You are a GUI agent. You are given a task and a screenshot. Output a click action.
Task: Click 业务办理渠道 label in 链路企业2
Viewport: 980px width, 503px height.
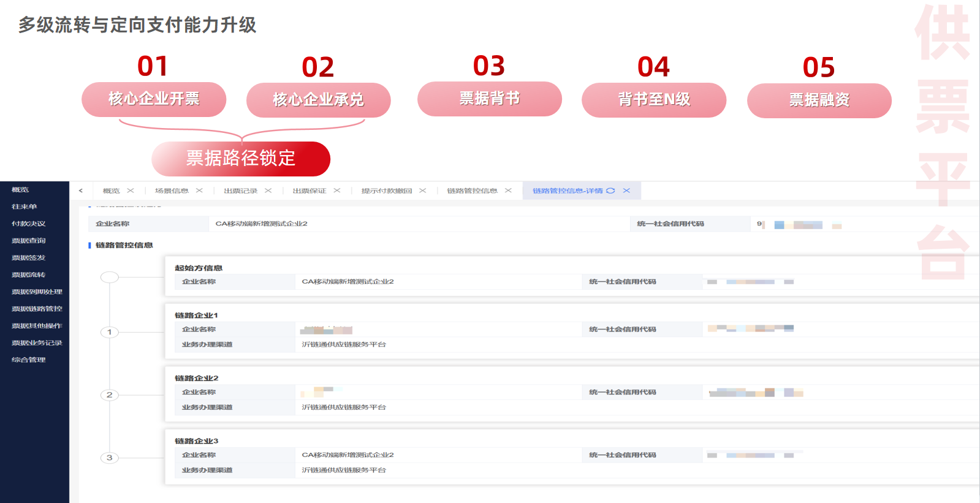click(x=207, y=407)
